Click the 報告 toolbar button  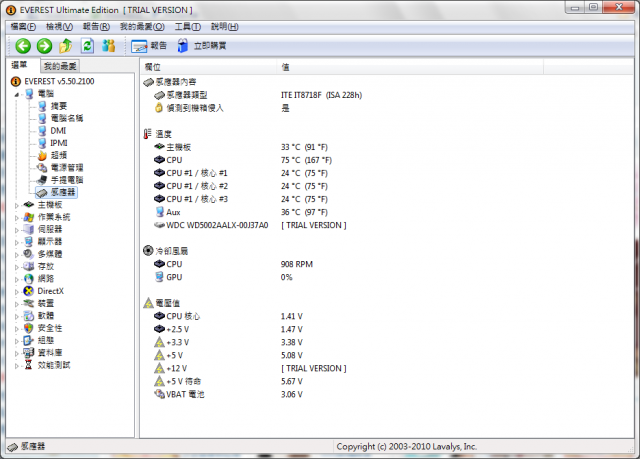149,46
